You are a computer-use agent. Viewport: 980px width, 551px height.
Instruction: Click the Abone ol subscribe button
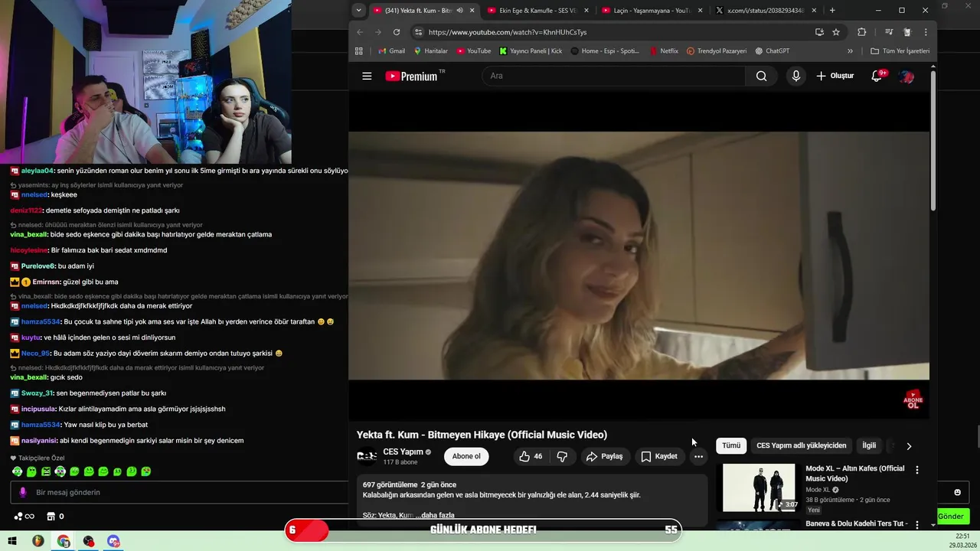pos(466,456)
